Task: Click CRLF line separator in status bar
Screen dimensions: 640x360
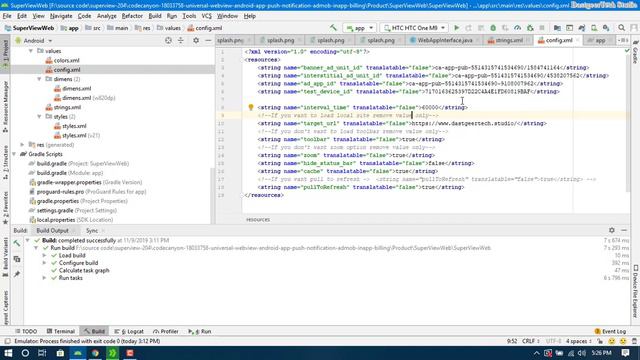Action: pos(531,341)
